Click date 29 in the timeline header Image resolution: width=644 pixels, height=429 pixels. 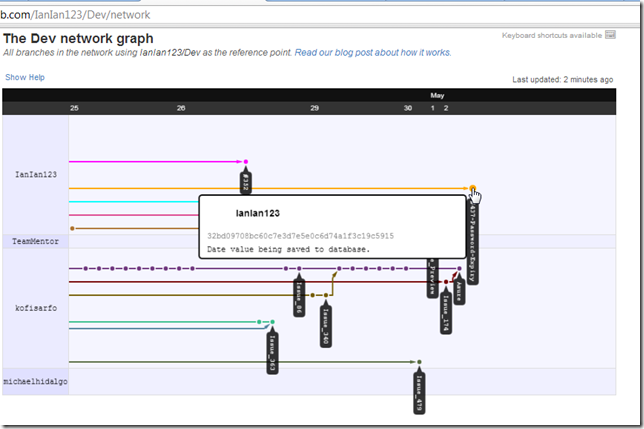click(314, 108)
